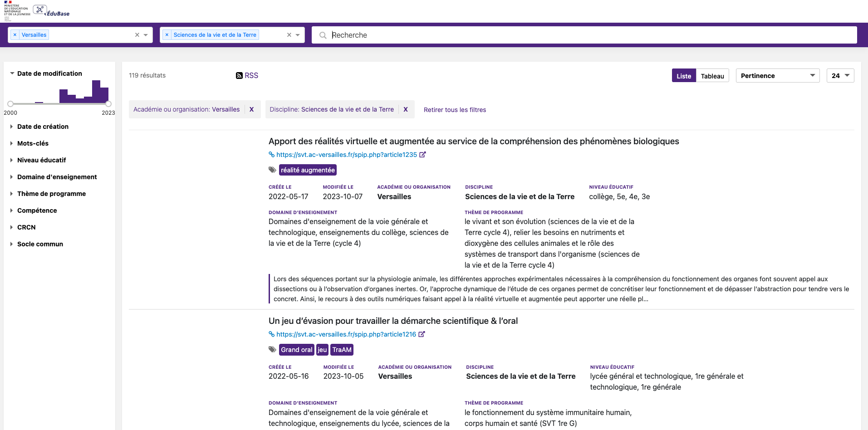Open the jeu d'évasion article title
Viewport: 868px width, 430px height.
[393, 321]
